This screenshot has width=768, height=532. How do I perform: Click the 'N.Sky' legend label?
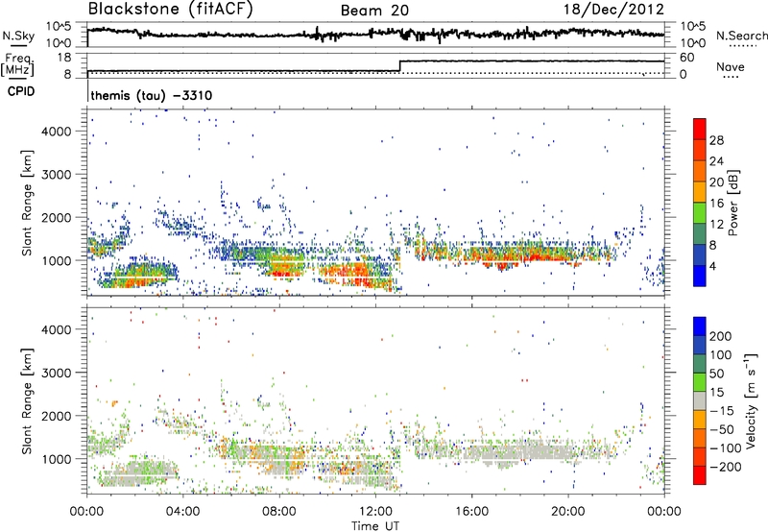click(18, 36)
